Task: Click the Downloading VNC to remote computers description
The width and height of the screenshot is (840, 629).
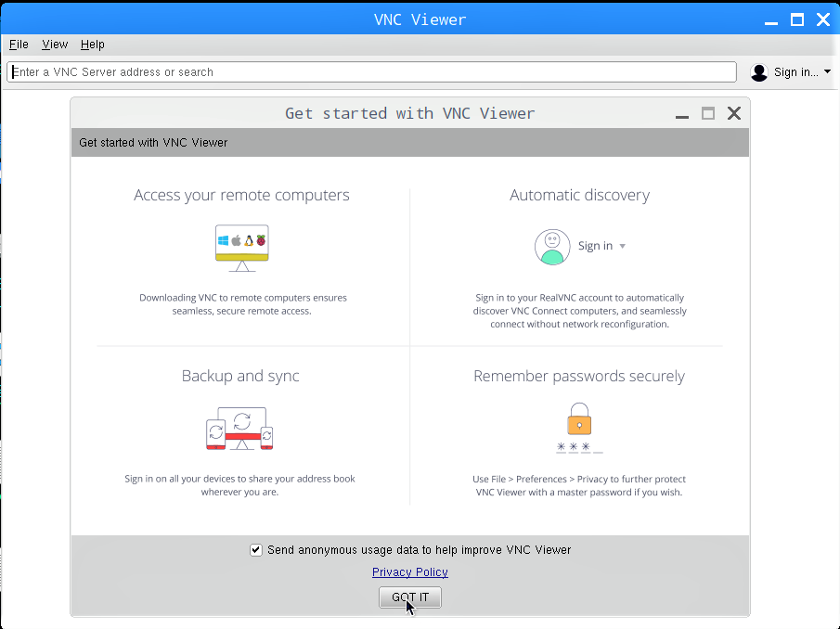Action: point(242,304)
